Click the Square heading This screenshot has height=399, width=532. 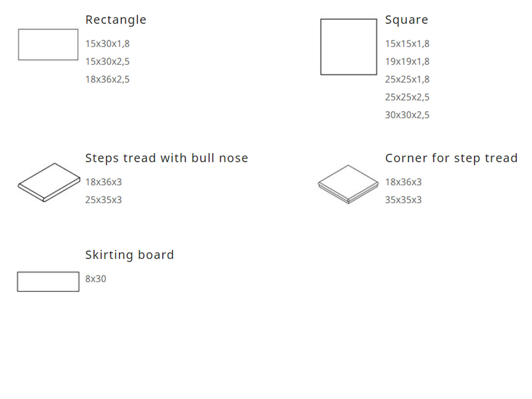coord(406,20)
